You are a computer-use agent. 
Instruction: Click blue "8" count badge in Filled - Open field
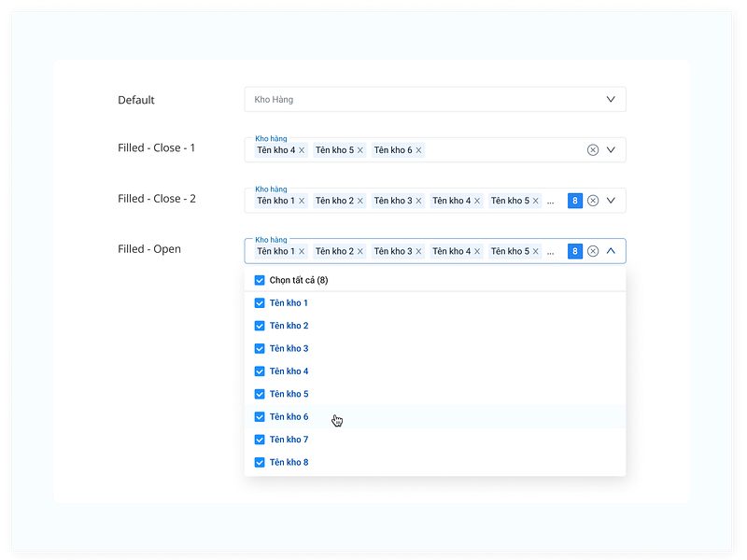pyautogui.click(x=575, y=251)
